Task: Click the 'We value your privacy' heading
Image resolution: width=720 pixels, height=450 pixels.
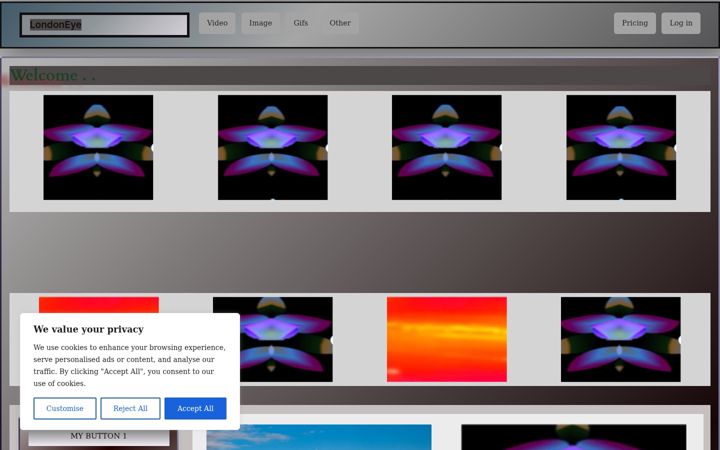Action: coord(89,329)
